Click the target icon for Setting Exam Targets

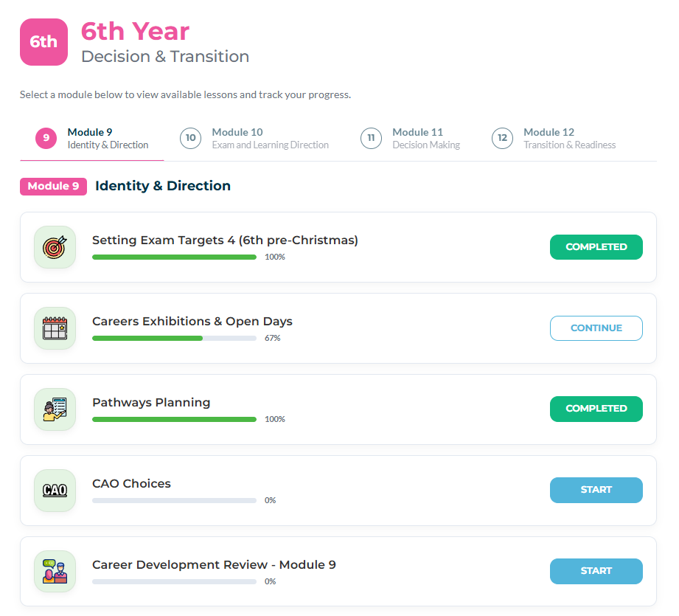(55, 247)
